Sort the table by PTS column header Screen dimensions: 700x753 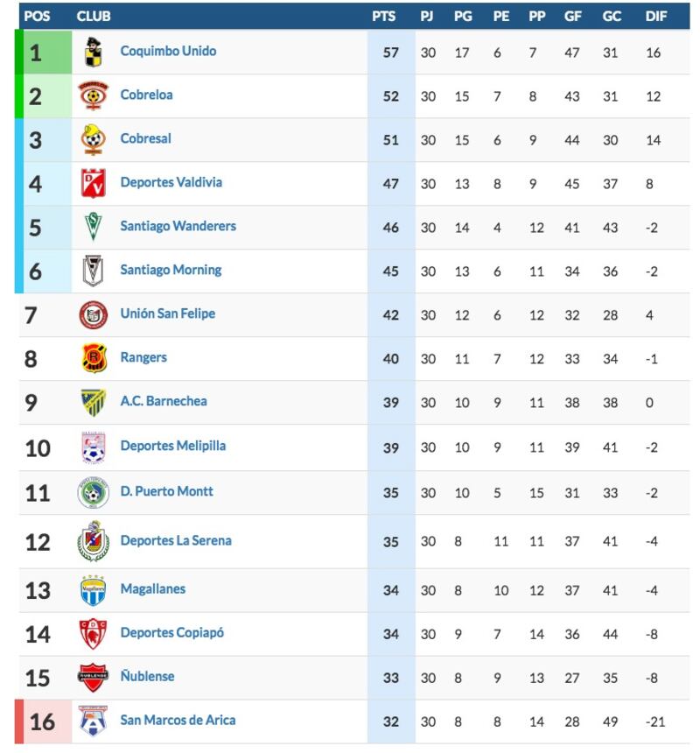click(x=383, y=17)
